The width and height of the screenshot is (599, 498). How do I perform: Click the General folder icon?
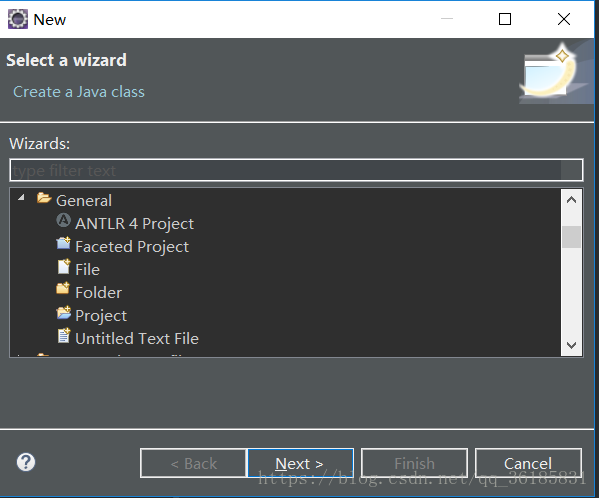[x=44, y=198]
